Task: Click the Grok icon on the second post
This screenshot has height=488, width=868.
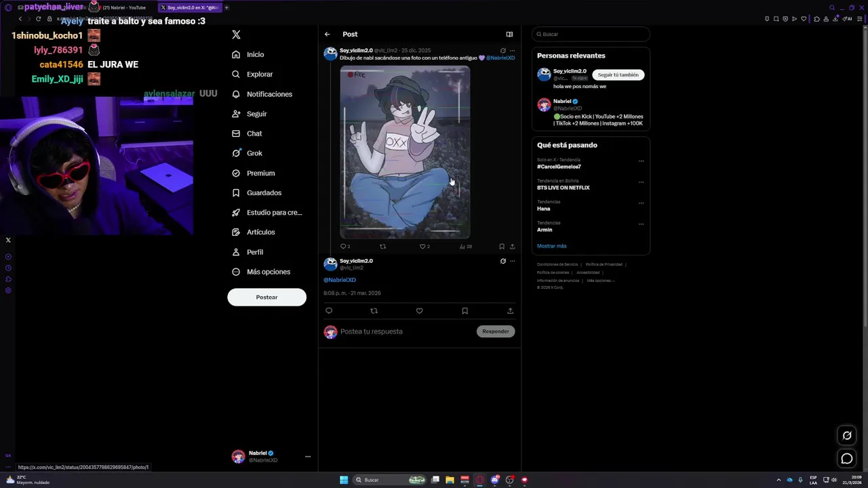Action: [x=502, y=261]
